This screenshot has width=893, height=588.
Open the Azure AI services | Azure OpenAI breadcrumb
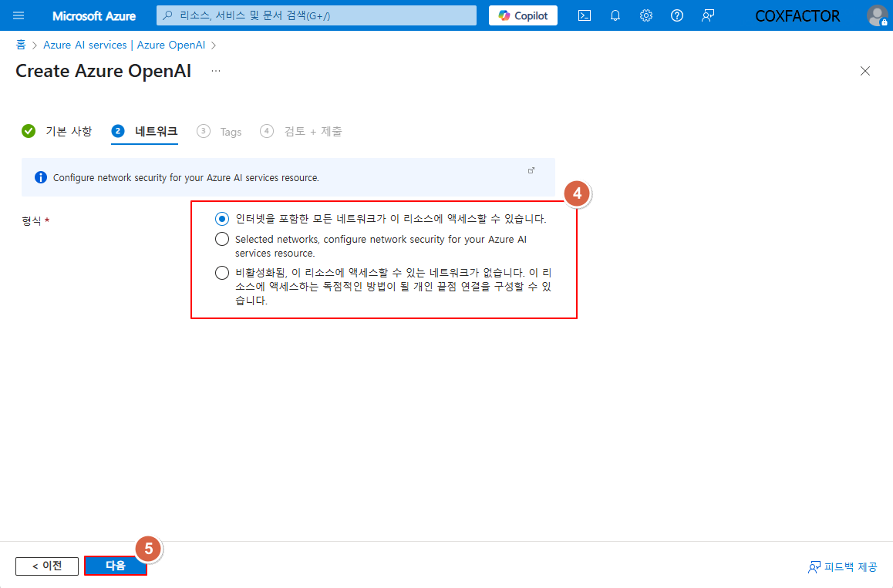tap(124, 45)
